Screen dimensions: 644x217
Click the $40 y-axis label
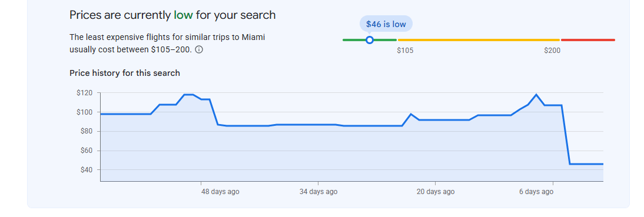click(86, 170)
